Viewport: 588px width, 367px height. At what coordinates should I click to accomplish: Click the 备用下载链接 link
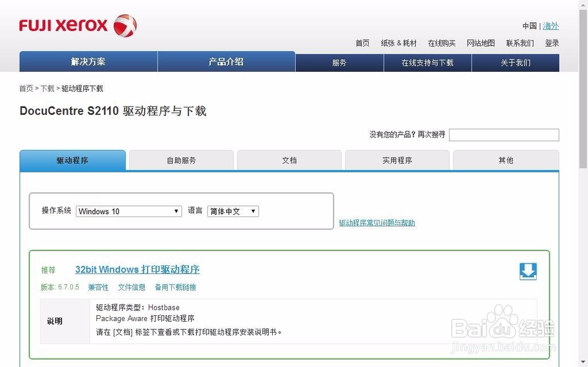click(175, 287)
